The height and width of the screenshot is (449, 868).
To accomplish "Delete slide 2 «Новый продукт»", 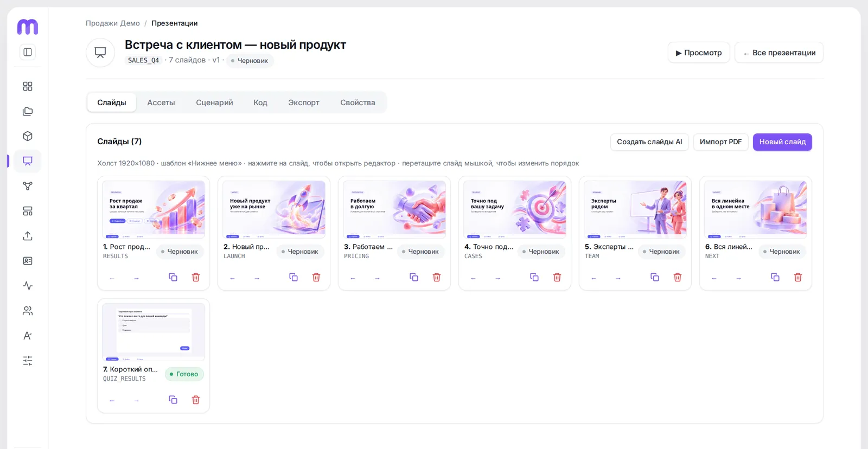I will click(316, 277).
